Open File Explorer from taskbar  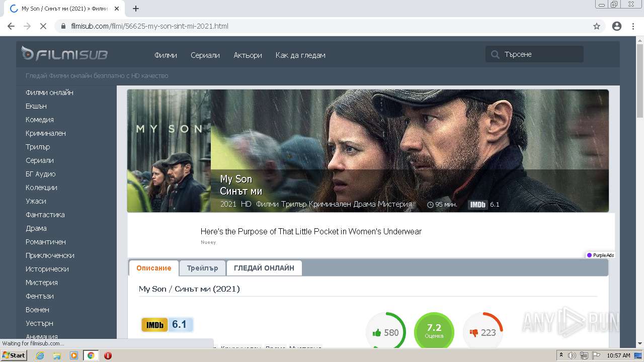pos(57,355)
